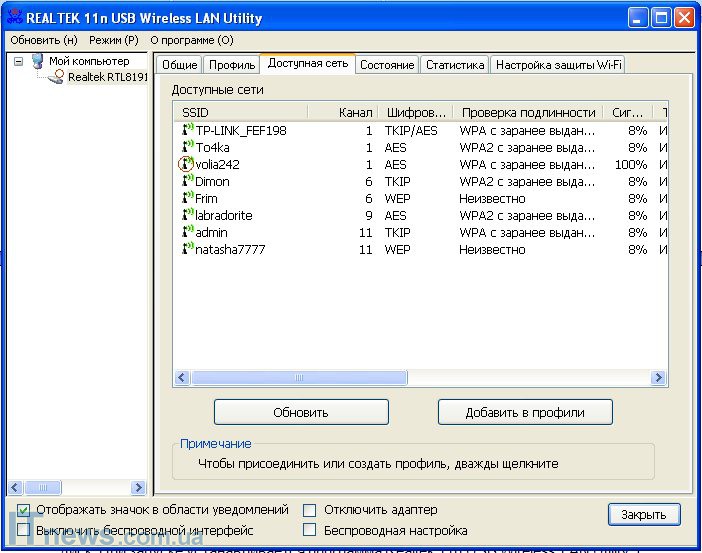
Task: Click the Добавить в профили button
Action: (525, 412)
